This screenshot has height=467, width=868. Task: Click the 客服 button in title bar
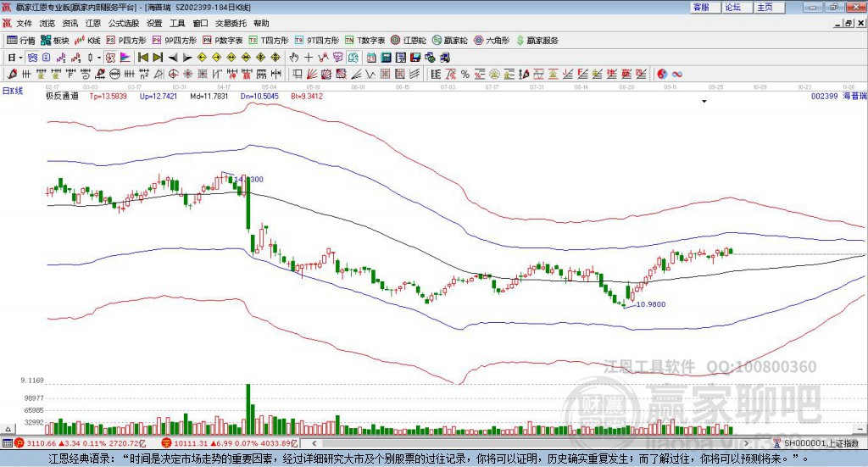tap(705, 7)
